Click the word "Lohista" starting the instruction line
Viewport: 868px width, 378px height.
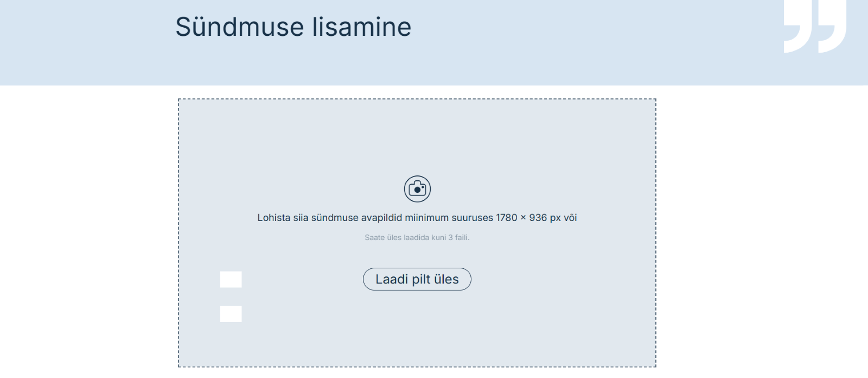pos(274,218)
